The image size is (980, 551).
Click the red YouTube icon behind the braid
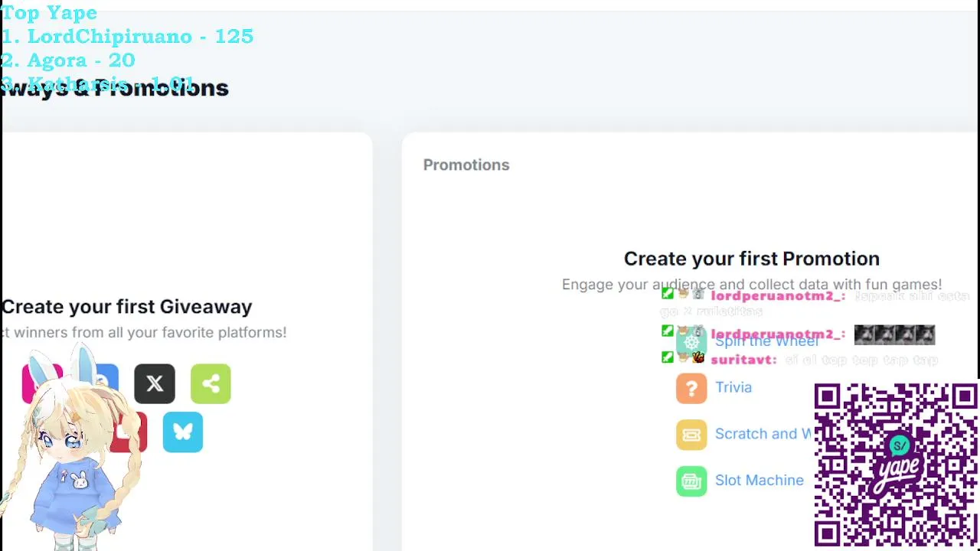tap(136, 432)
